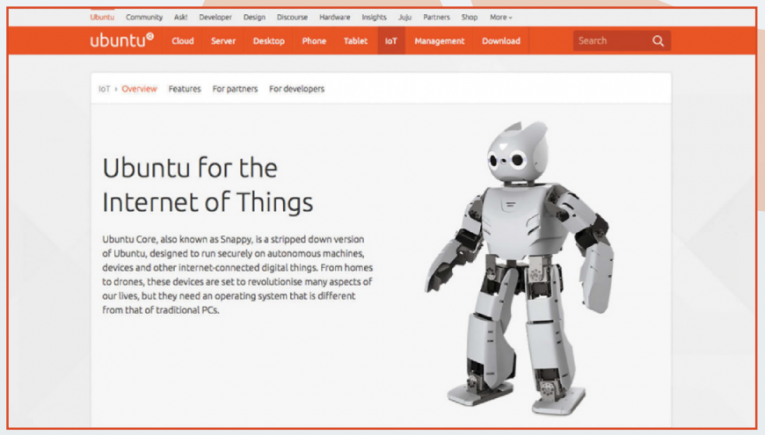
Task: Open the Hardware link
Action: tap(335, 17)
